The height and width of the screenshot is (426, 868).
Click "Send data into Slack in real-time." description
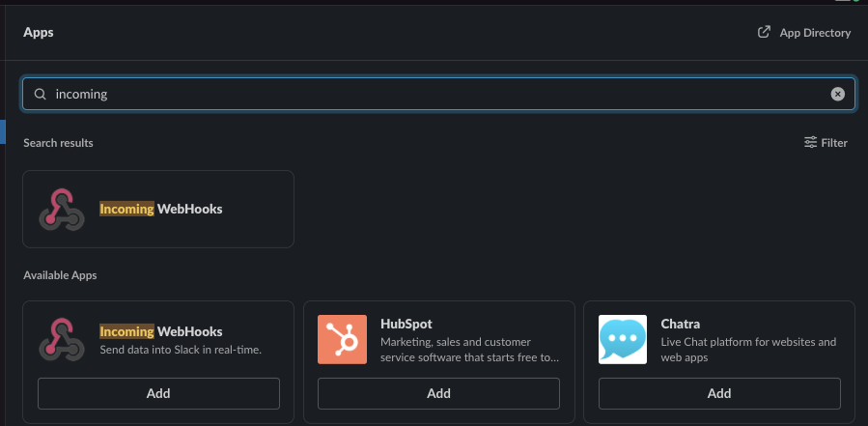coord(181,350)
